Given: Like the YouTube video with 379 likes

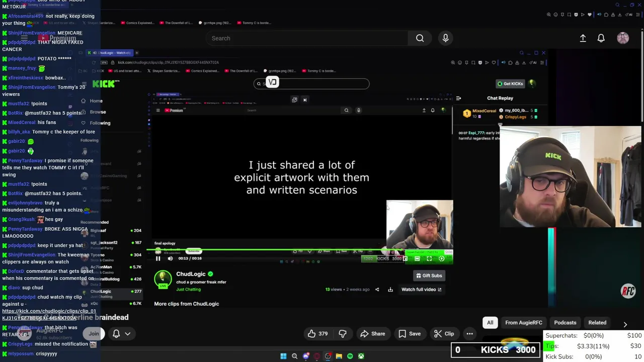Looking at the screenshot, I should pyautogui.click(x=317, y=334).
